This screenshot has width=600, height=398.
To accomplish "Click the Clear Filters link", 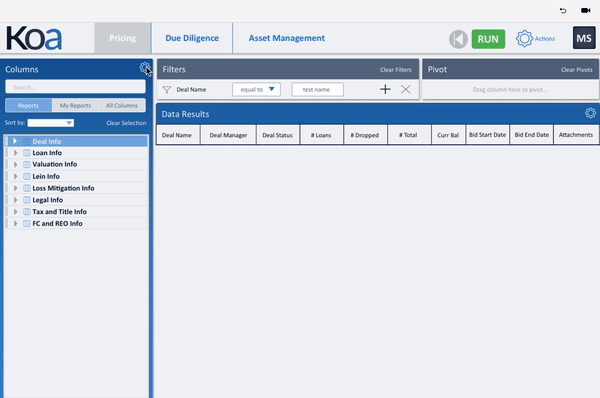I will click(396, 70).
